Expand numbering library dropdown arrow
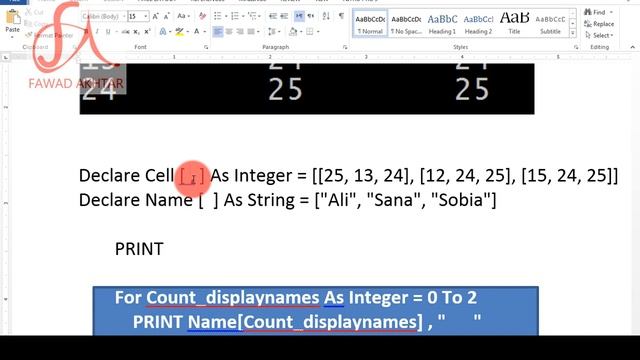Screen dimensions: 640x360 tap(243, 16)
